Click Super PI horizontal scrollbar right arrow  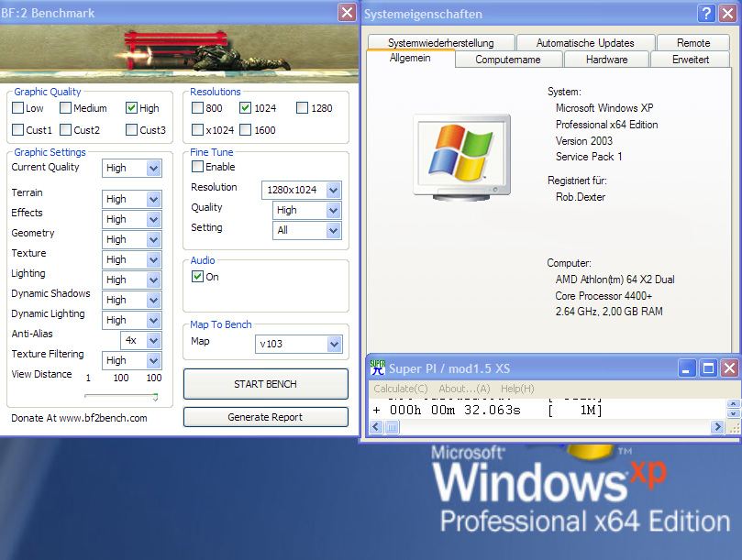tap(717, 427)
